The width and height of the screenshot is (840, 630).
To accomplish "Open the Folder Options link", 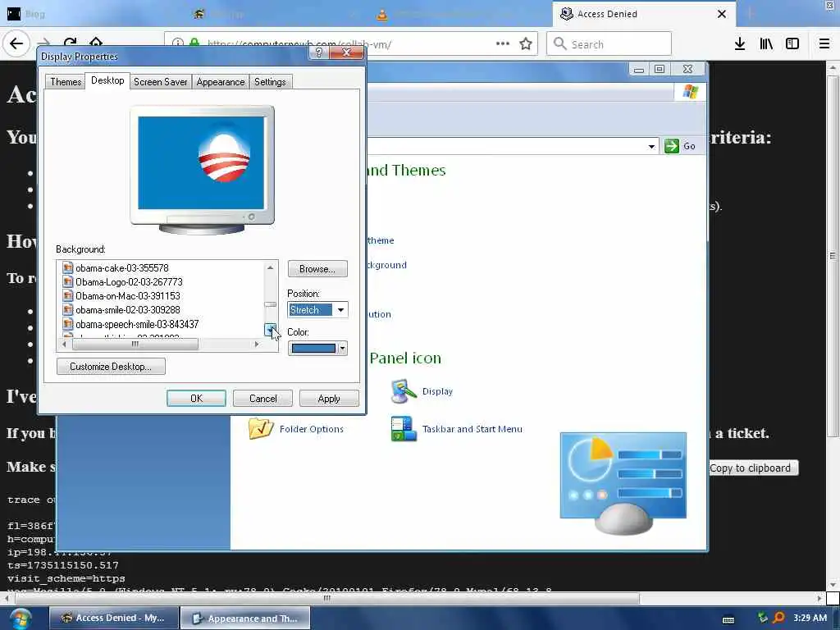I will pyautogui.click(x=311, y=429).
